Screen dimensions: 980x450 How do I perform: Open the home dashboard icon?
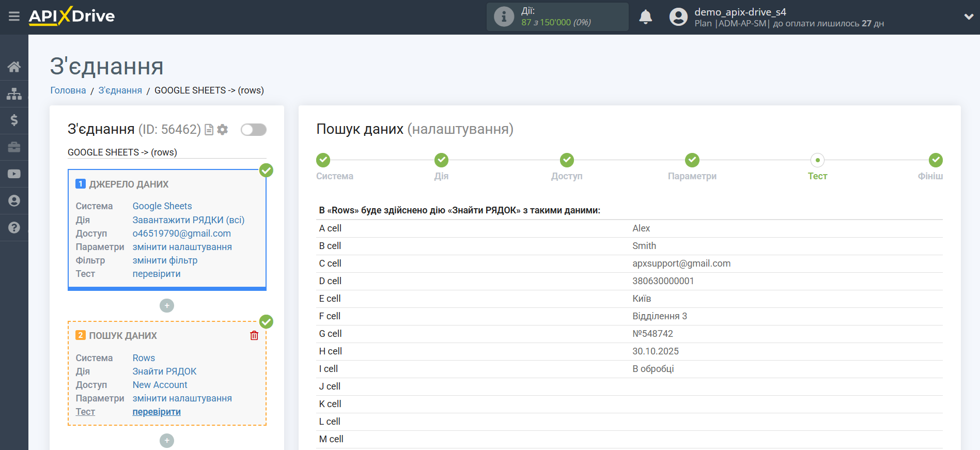[14, 67]
